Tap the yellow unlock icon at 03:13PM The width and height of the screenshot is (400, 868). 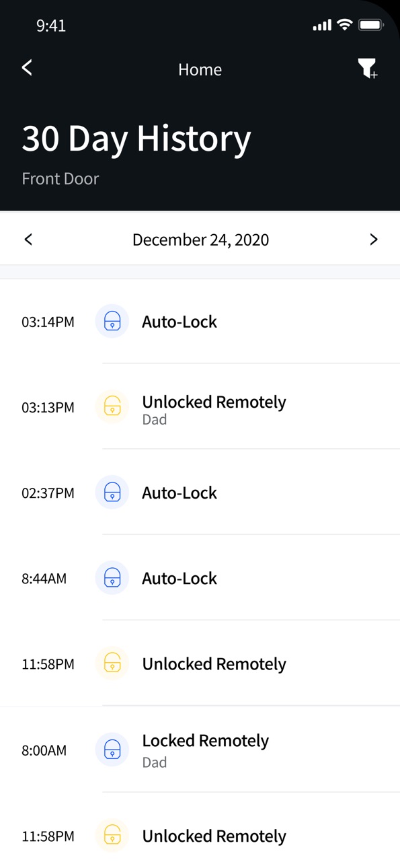pyautogui.click(x=112, y=406)
